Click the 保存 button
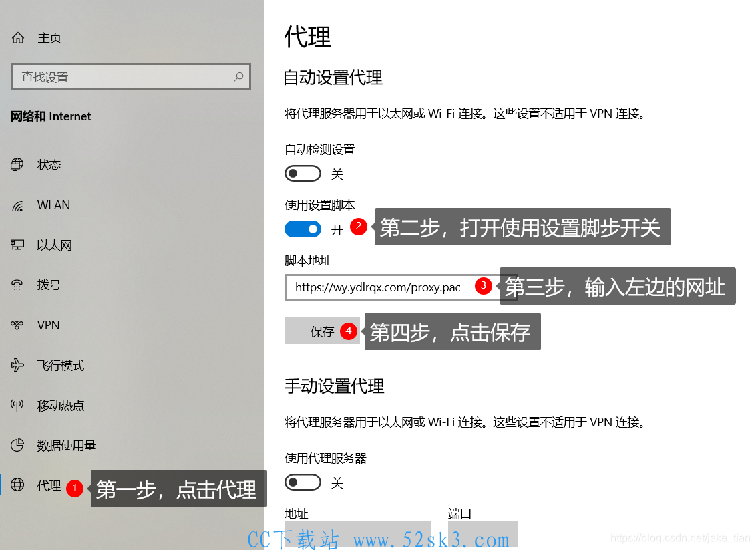The height and width of the screenshot is (550, 756). (322, 331)
